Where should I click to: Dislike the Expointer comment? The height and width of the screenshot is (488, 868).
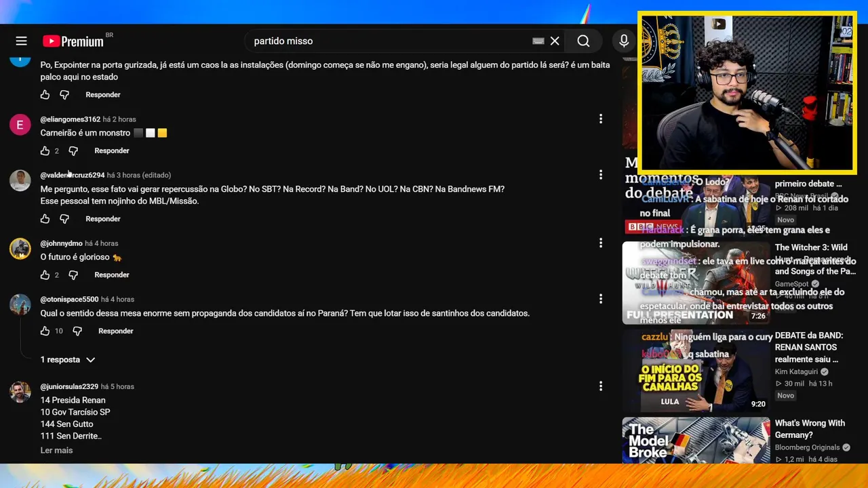(x=64, y=95)
